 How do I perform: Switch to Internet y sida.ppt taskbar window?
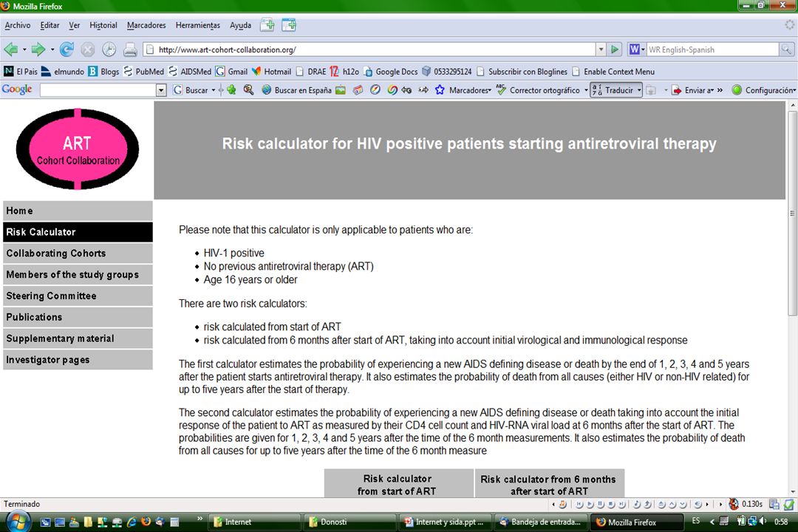pyautogui.click(x=444, y=522)
